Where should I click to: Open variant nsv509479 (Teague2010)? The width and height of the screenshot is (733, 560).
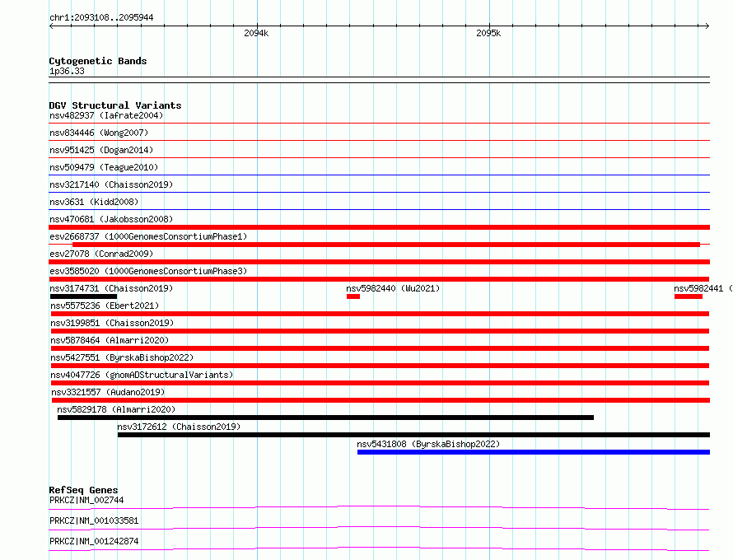(x=104, y=167)
